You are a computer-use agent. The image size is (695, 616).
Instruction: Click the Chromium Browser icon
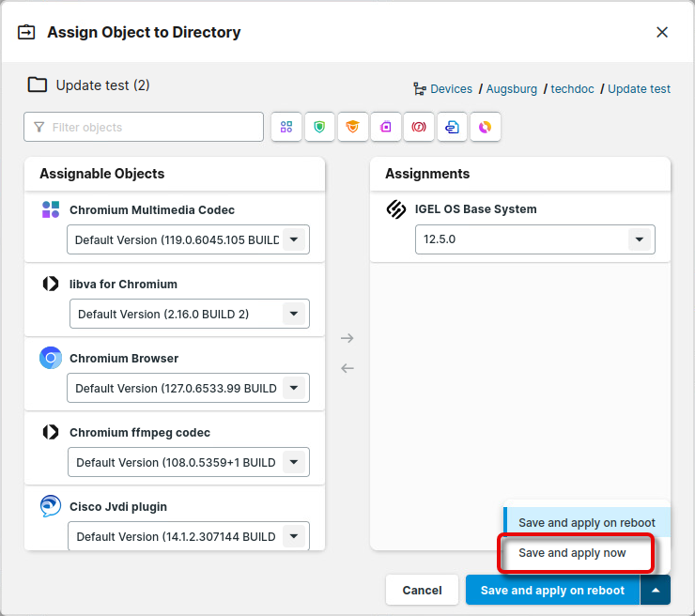pyautogui.click(x=51, y=358)
